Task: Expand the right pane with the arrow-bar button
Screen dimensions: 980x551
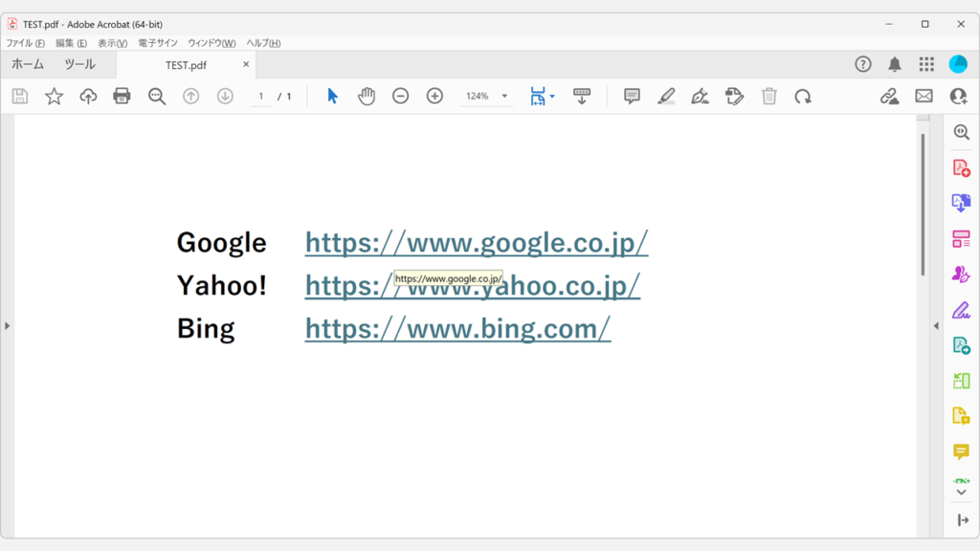Action: pos(963,519)
